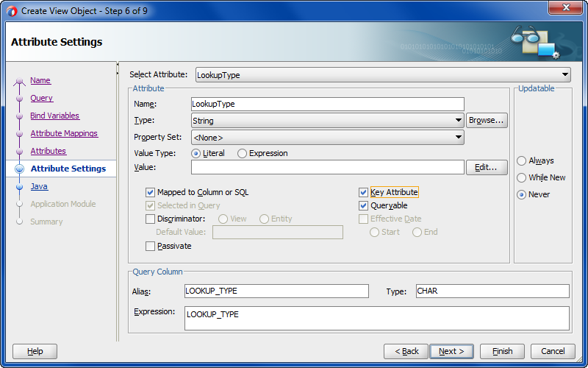Click the Cancel button
Screen dimensions: 588x368
coord(553,352)
